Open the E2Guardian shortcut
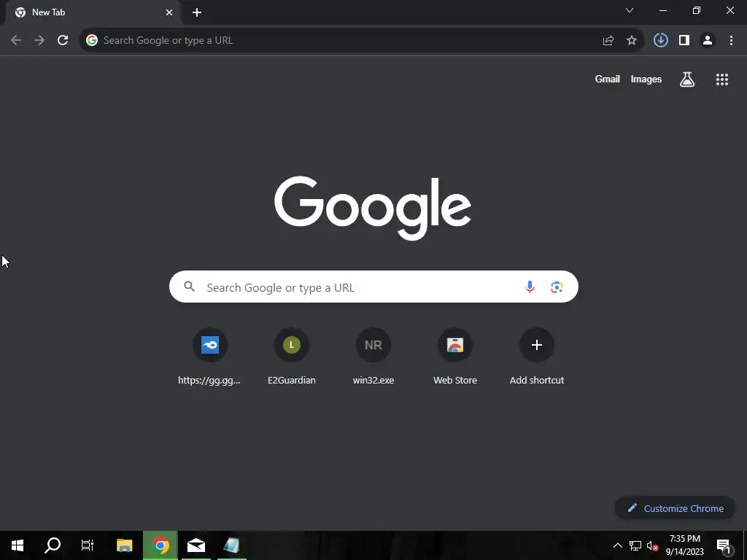Image resolution: width=747 pixels, height=560 pixels. point(292,356)
